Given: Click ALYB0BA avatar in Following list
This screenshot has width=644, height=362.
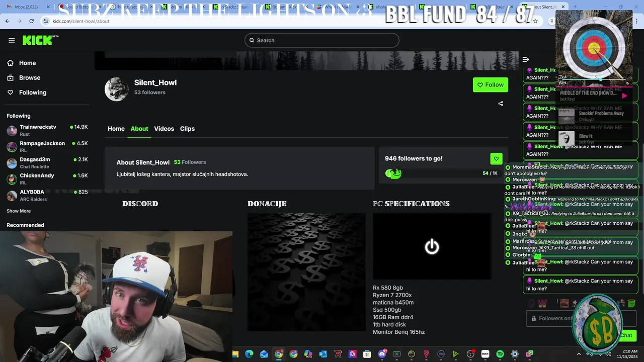Looking at the screenshot, I should [x=12, y=195].
